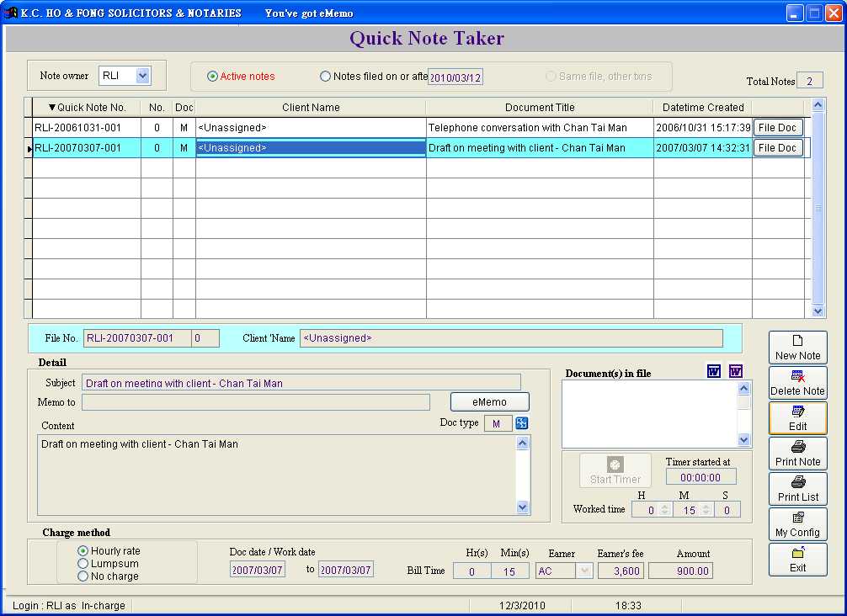Create a new note with New Note
This screenshot has width=847, height=616.
point(797,348)
